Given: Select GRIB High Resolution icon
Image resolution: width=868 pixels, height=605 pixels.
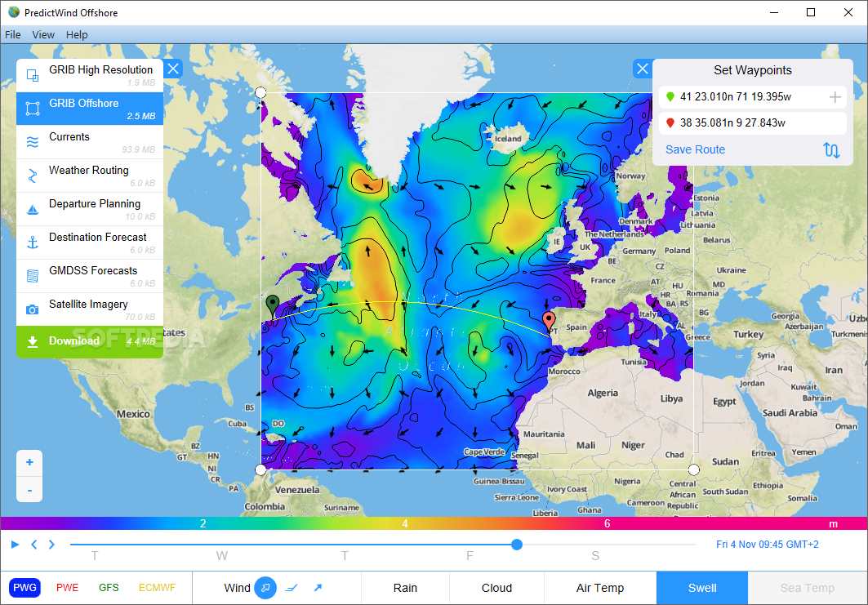Looking at the screenshot, I should click(x=33, y=75).
